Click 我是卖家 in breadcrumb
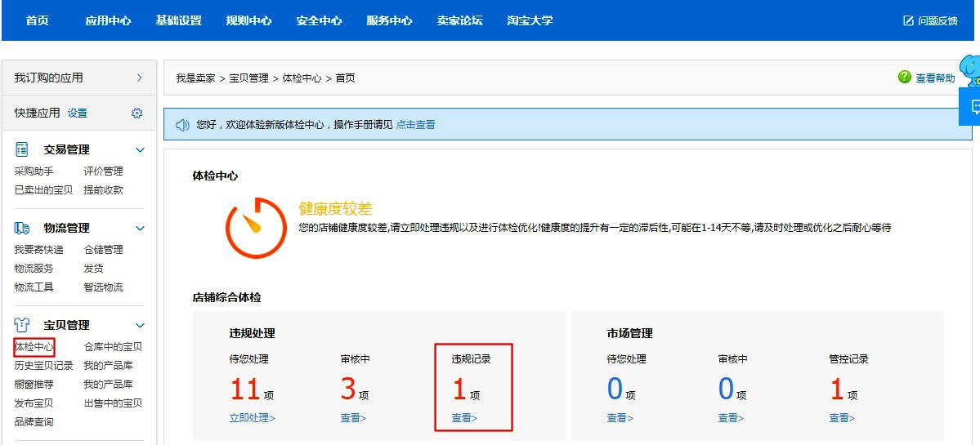Viewport: 980px width, 445px height. 195,78
